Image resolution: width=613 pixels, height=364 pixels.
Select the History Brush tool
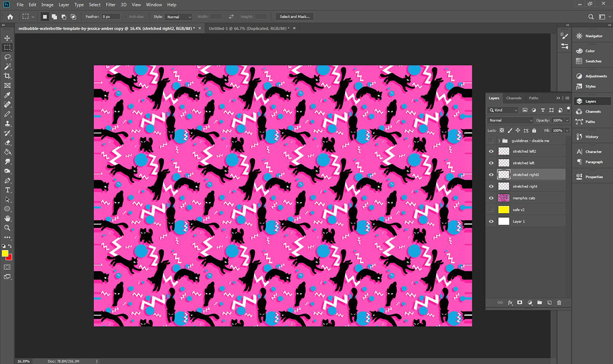tap(7, 133)
